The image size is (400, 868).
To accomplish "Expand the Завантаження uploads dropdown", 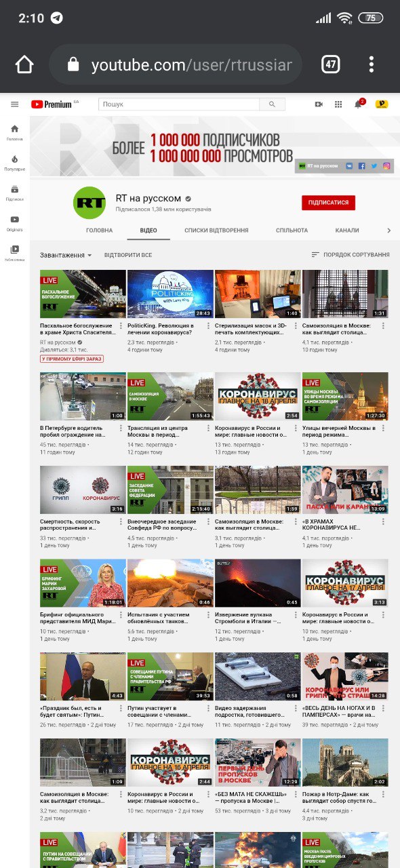I will coord(66,255).
